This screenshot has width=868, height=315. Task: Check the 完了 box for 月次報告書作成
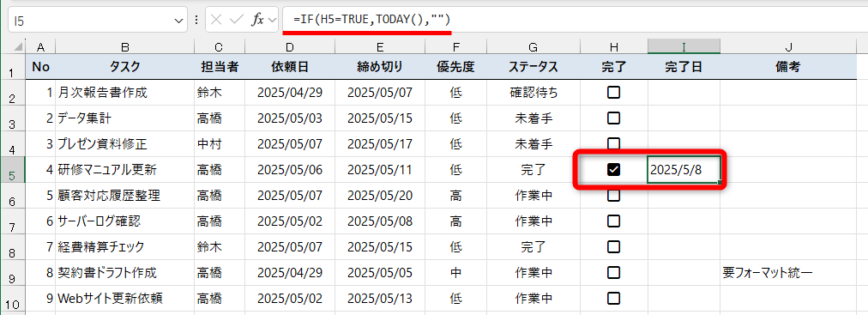coord(613,93)
